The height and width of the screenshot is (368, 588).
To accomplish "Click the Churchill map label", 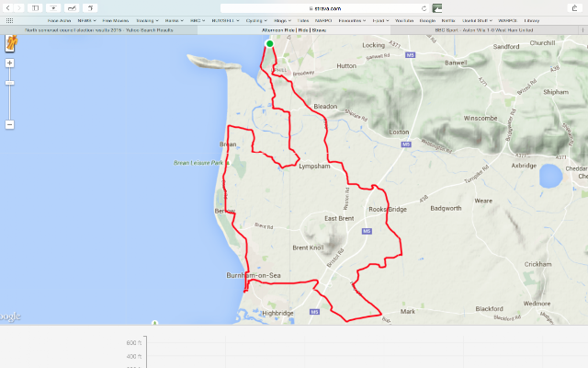I will [x=542, y=43].
